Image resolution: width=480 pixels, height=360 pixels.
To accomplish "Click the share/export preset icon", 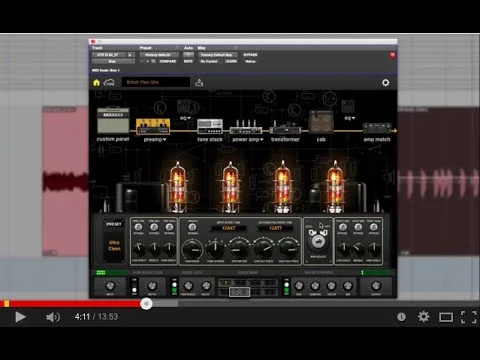I will pos(199,82).
